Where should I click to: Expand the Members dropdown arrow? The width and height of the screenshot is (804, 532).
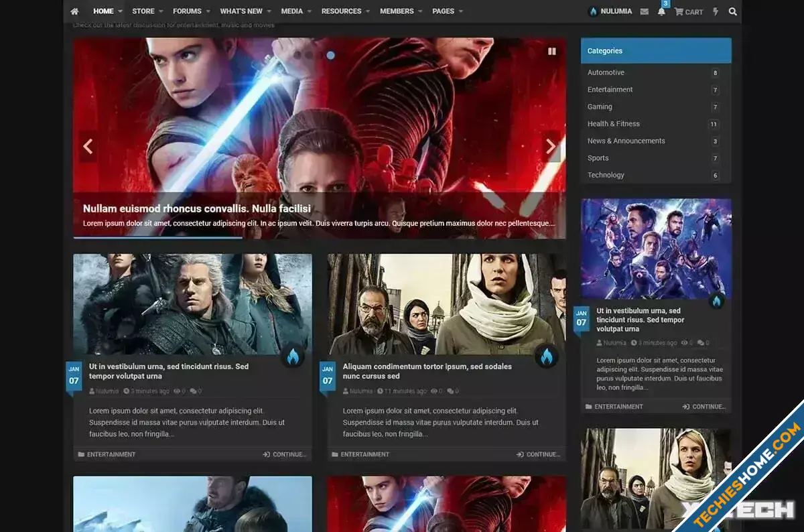420,11
